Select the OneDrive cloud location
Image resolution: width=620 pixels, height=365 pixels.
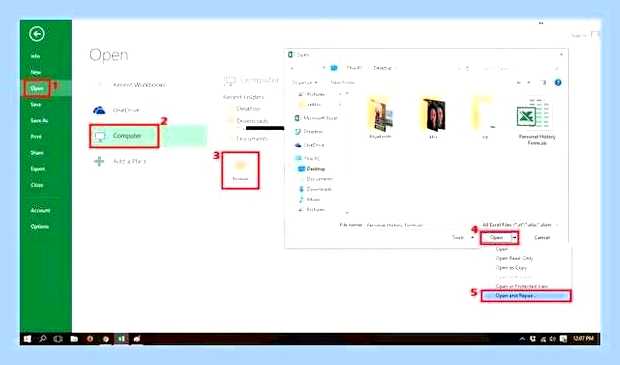125,110
